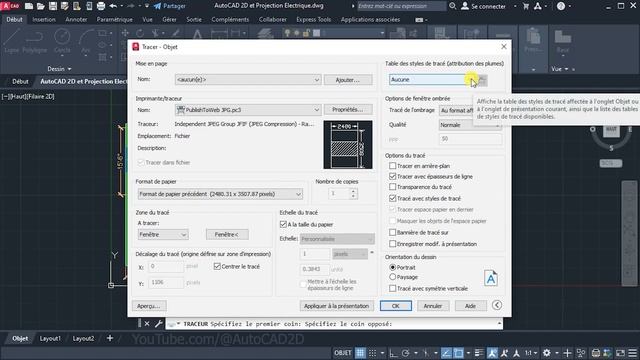Toggle Centrer le tracé checkbox
Viewport: 640px width, 360px height.
coord(217,267)
